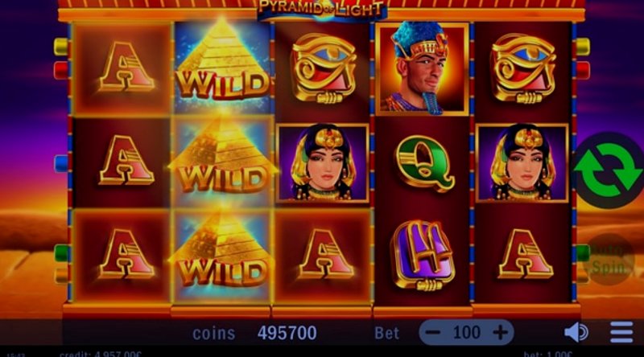Click the yellow payline marker on left
This screenshot has height=357, width=644.
[x=61, y=47]
